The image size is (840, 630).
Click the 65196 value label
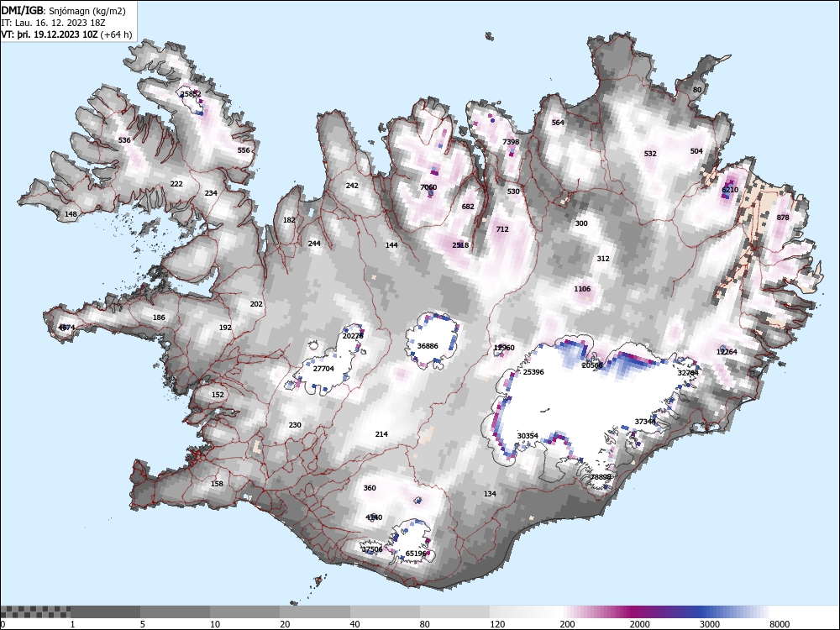[x=416, y=554]
